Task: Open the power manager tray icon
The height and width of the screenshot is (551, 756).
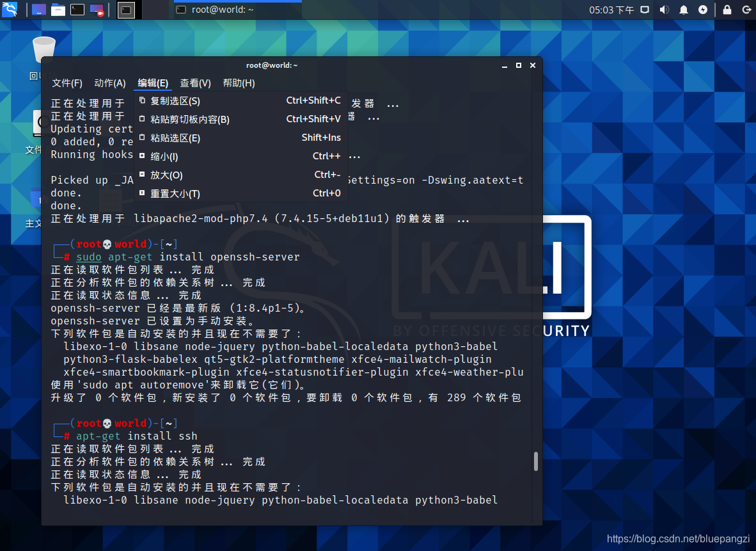Action: [702, 10]
